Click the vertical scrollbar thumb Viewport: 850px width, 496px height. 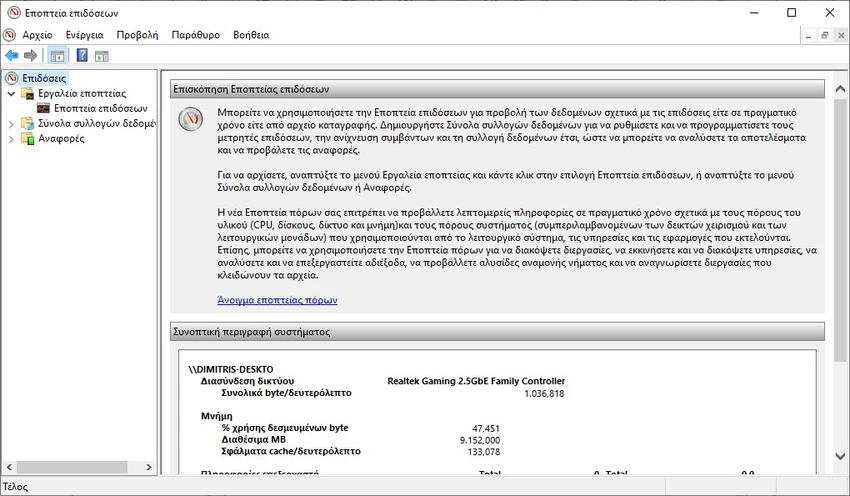[x=840, y=230]
